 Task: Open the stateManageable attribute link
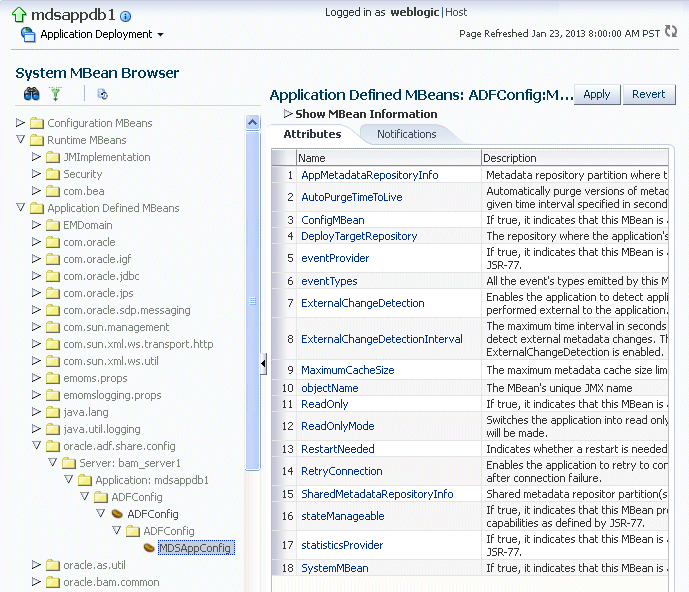point(342,516)
